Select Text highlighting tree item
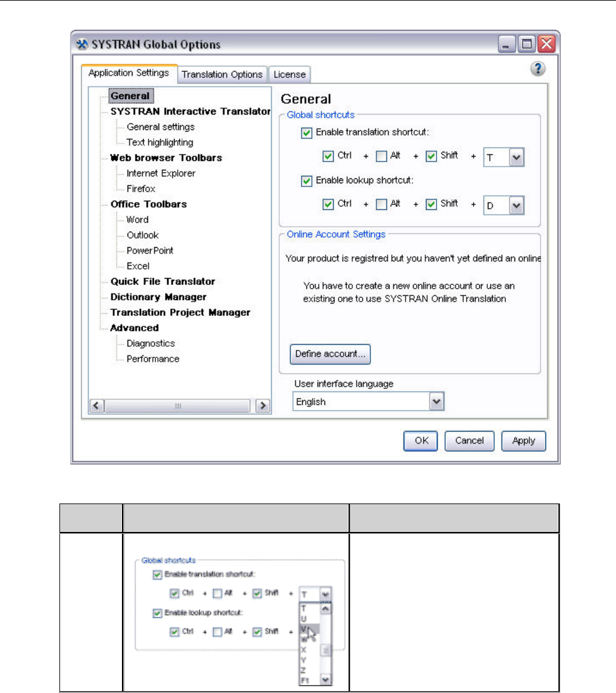The image size is (616, 693). tap(160, 142)
